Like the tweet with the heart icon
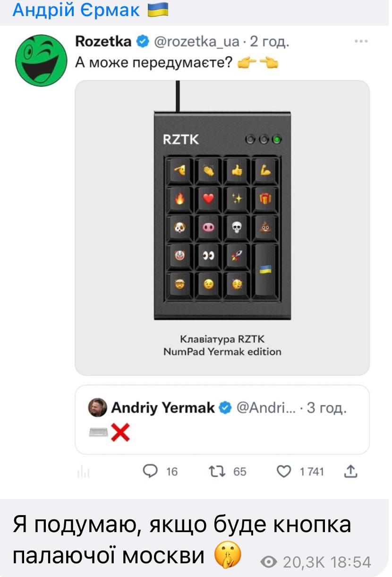This screenshot has height=577, width=392. click(284, 471)
